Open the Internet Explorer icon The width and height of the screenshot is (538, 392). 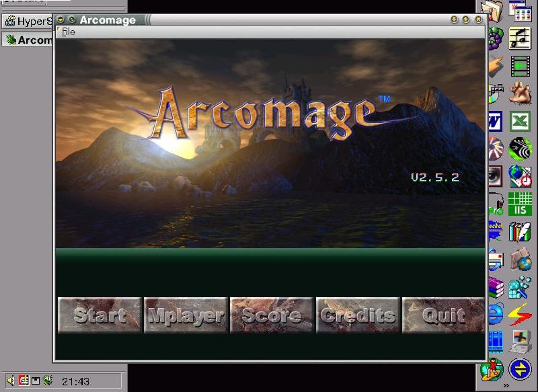click(x=496, y=314)
